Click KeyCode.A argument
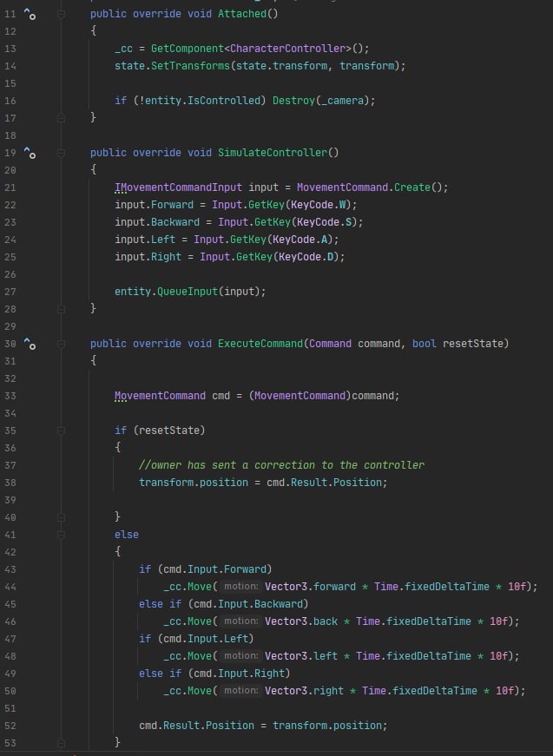Image resolution: width=553 pixels, height=756 pixels. point(300,240)
